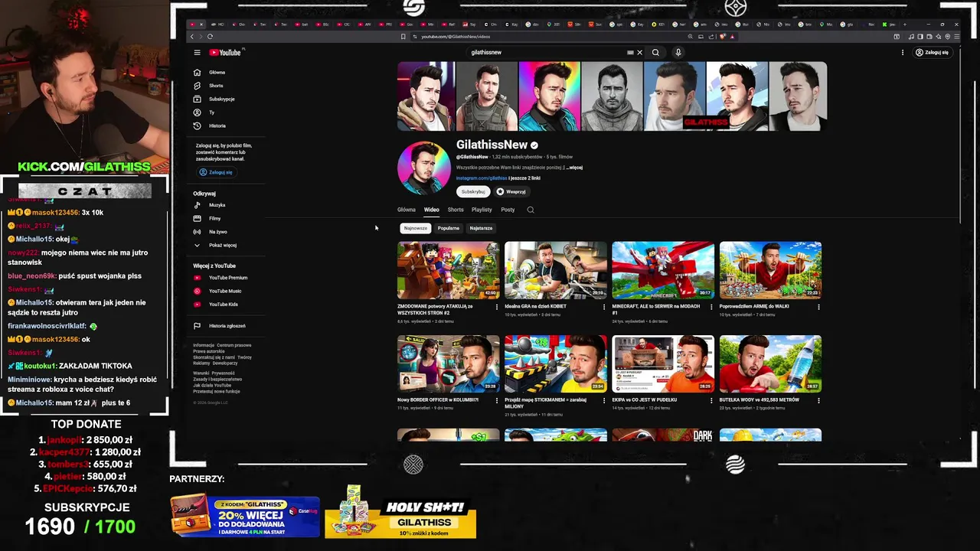Reload the page with browser refresh icon
This screenshot has width=980, height=551.
tap(210, 37)
